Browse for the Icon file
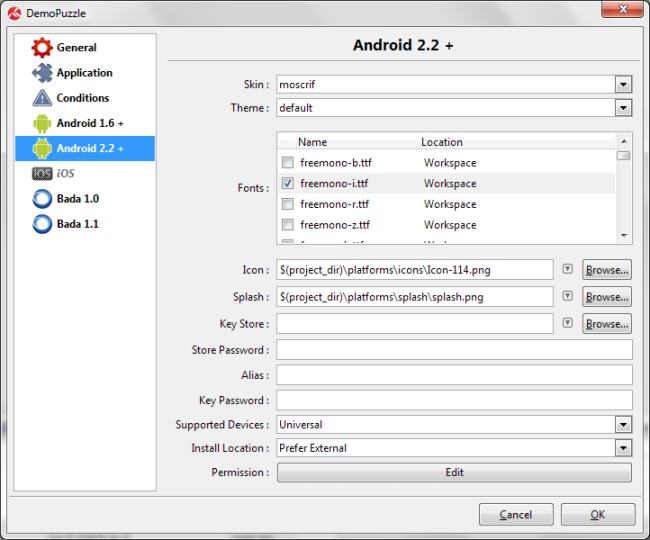The image size is (650, 540). point(607,270)
